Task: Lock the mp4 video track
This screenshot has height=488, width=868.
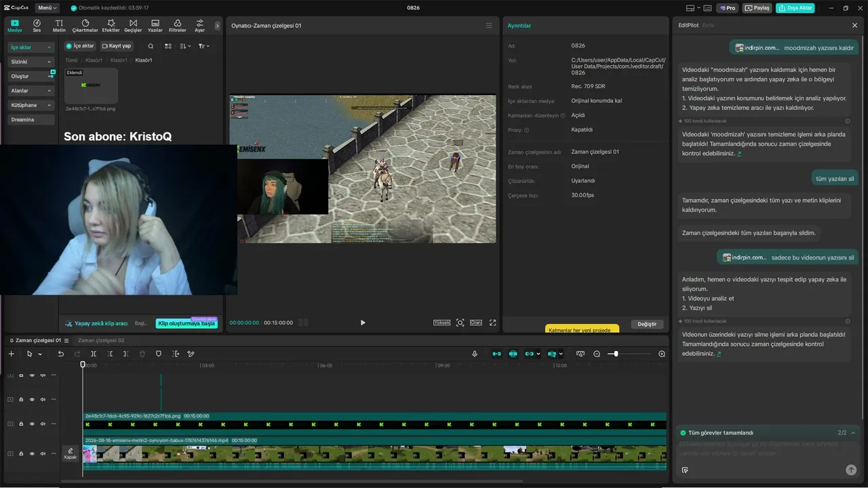Action: coord(21,453)
